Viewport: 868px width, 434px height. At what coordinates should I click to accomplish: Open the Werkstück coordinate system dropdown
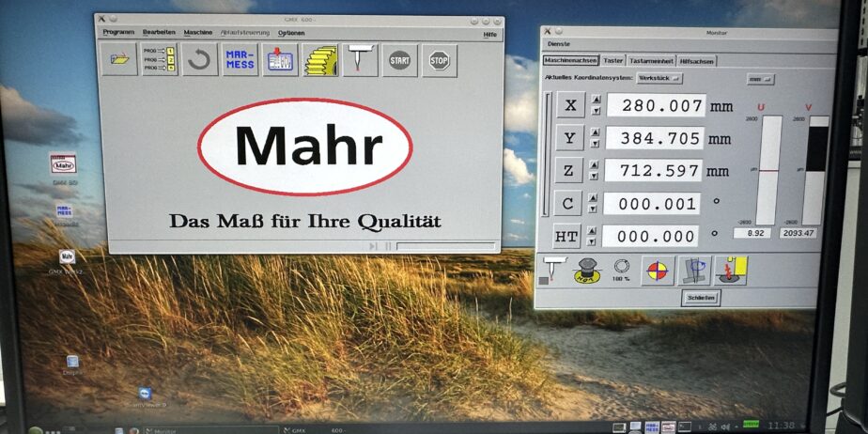pos(659,78)
